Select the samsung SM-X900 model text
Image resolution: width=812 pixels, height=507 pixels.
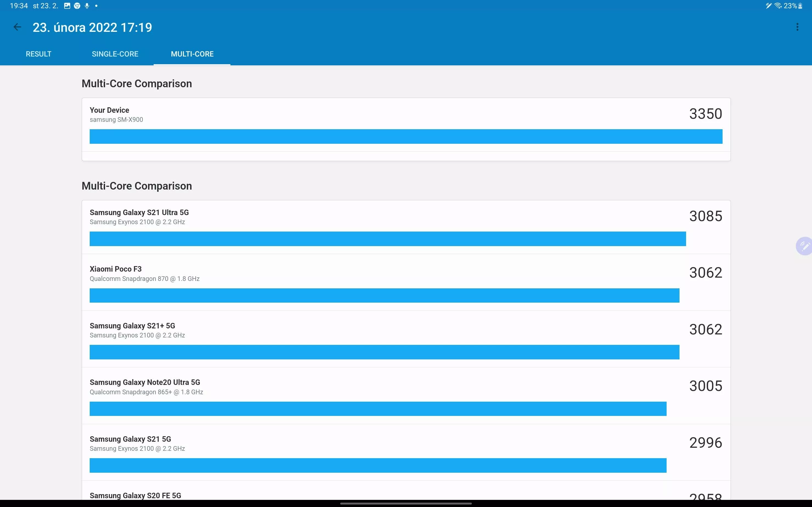point(116,120)
